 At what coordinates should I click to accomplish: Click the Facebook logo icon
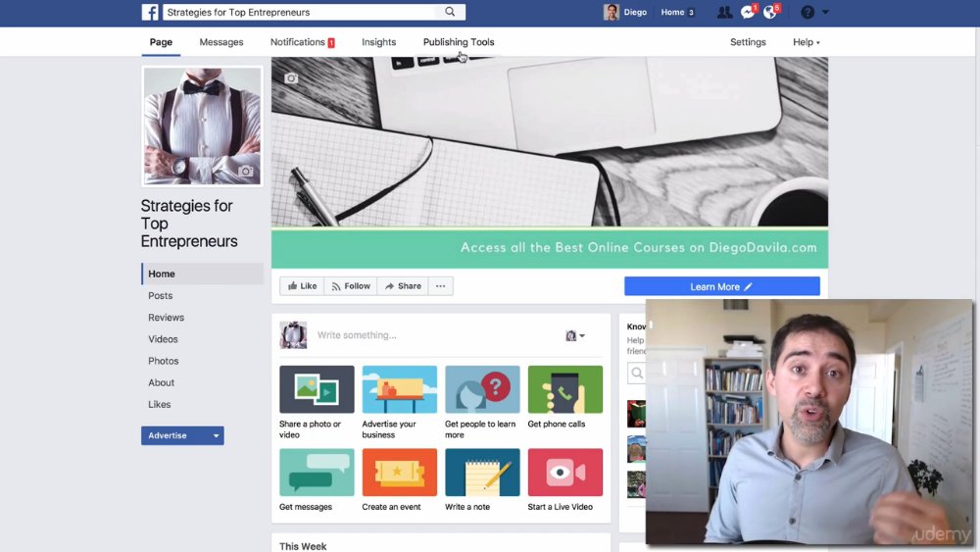[149, 12]
